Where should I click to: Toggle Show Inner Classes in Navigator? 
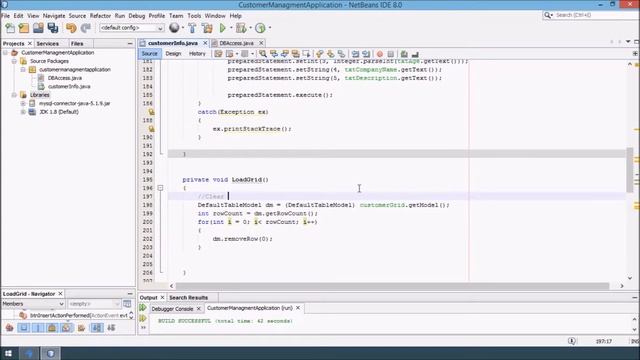point(66,328)
